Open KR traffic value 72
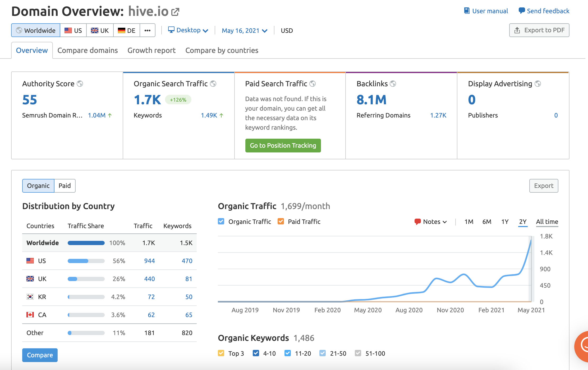The width and height of the screenshot is (588, 370). click(x=151, y=297)
